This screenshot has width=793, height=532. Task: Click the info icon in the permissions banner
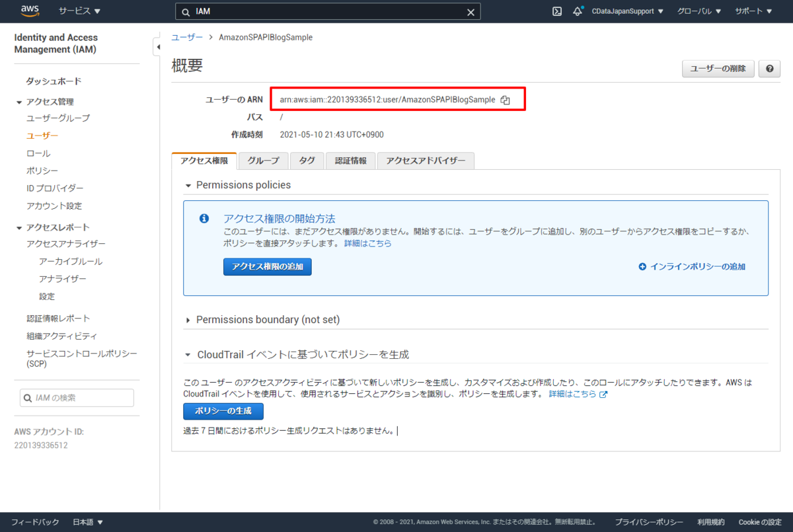pyautogui.click(x=204, y=218)
